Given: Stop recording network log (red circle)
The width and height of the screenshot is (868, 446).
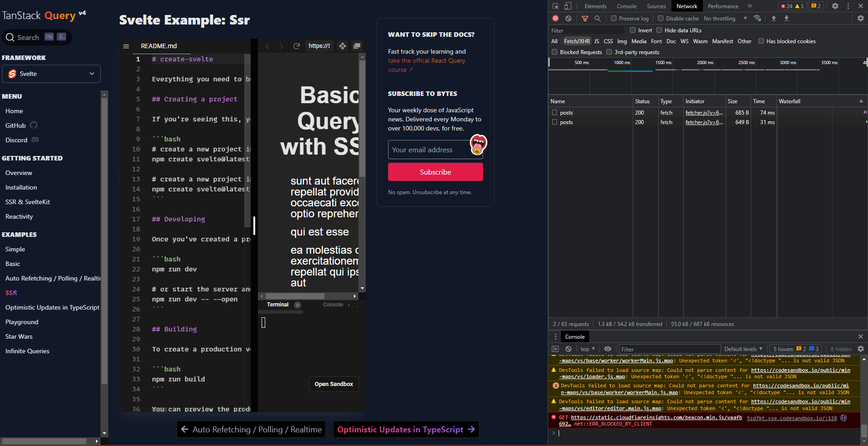Looking at the screenshot, I should click(x=555, y=18).
